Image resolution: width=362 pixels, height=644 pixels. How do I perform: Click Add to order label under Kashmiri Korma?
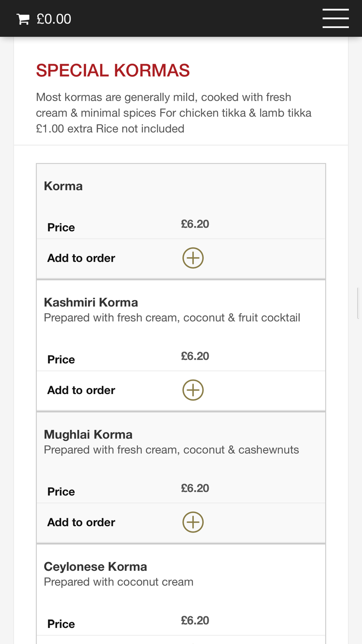(x=81, y=390)
